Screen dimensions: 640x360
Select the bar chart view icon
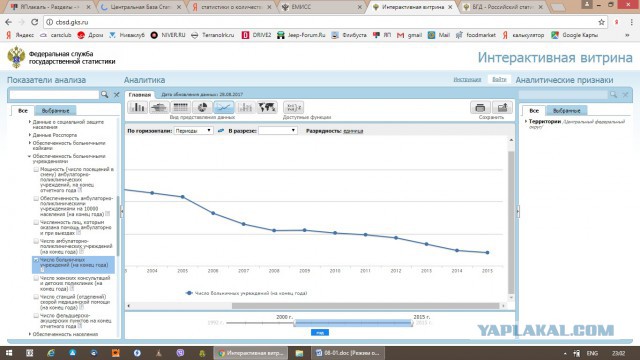[x=138, y=107]
